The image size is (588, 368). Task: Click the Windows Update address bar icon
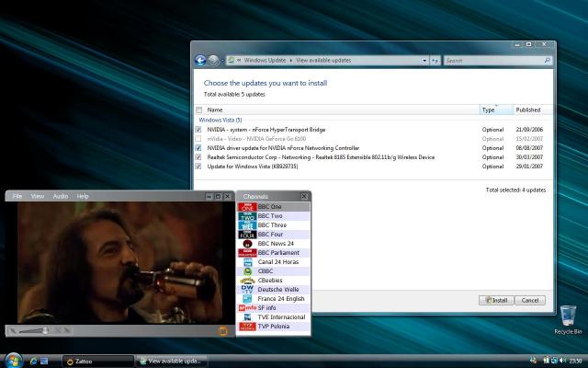232,60
